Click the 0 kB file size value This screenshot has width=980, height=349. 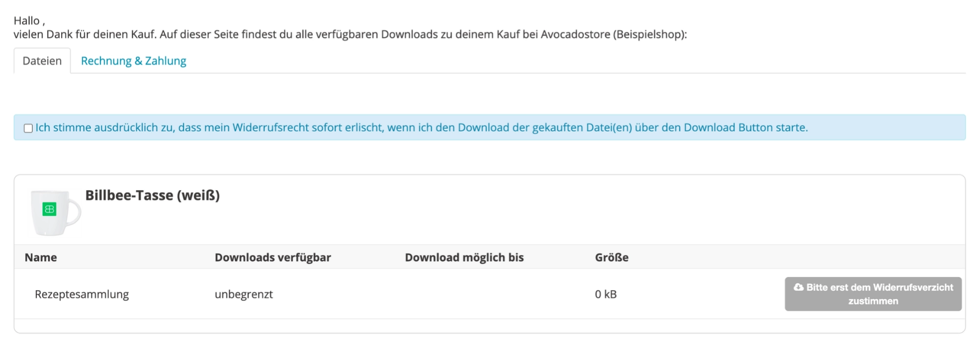point(606,294)
